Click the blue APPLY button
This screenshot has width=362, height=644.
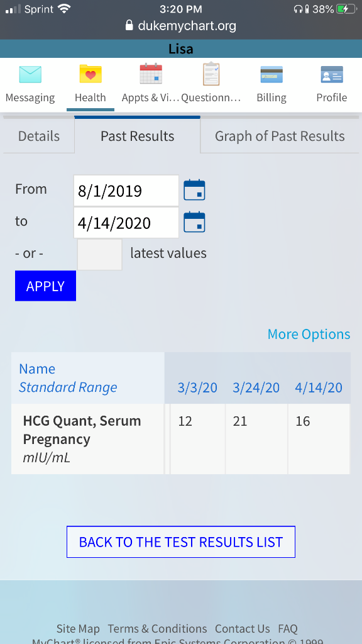coord(45,286)
